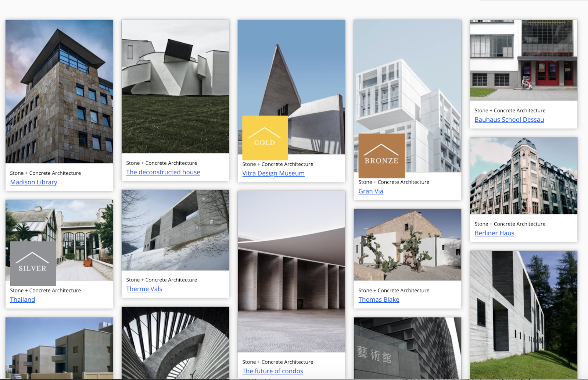Open the Madison Library link
The width and height of the screenshot is (588, 380).
pos(33,182)
